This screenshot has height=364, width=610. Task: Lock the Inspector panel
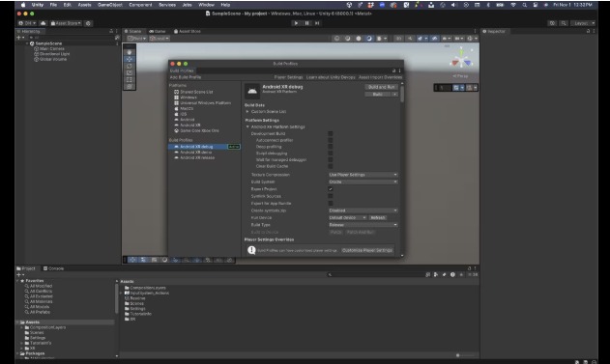[588, 31]
